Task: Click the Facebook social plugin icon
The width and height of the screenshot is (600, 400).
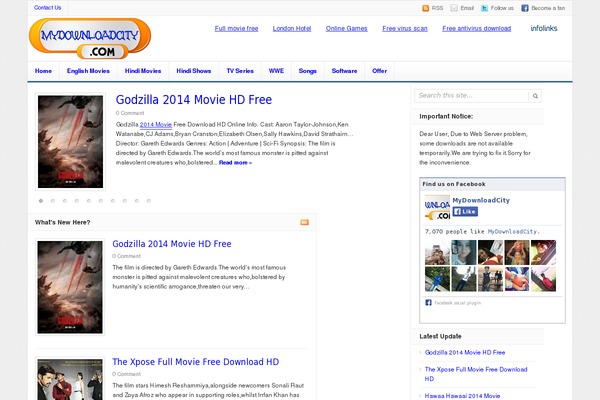Action: [x=428, y=303]
